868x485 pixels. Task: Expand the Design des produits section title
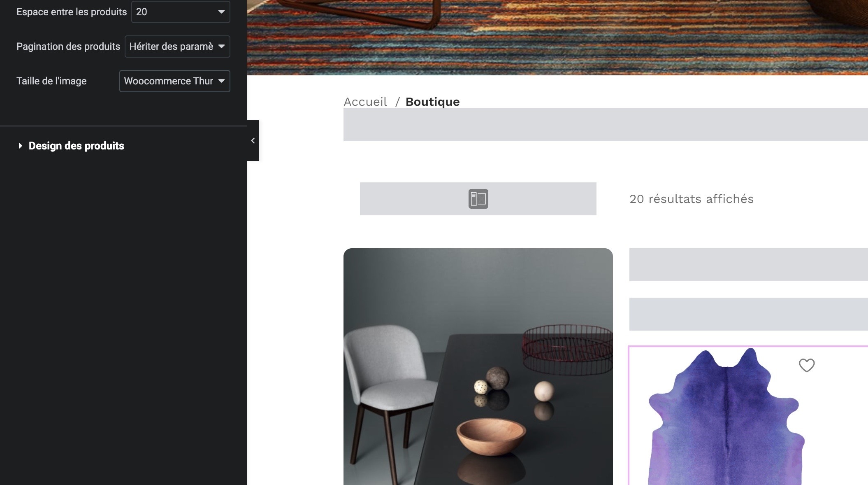coord(76,146)
